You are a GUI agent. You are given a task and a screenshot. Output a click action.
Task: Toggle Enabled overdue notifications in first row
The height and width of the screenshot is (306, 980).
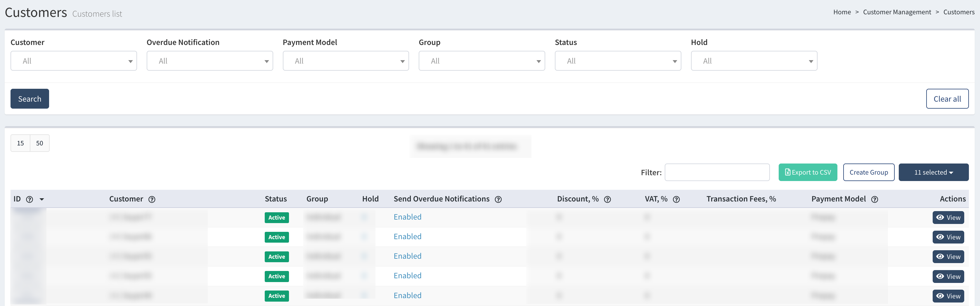tap(407, 217)
